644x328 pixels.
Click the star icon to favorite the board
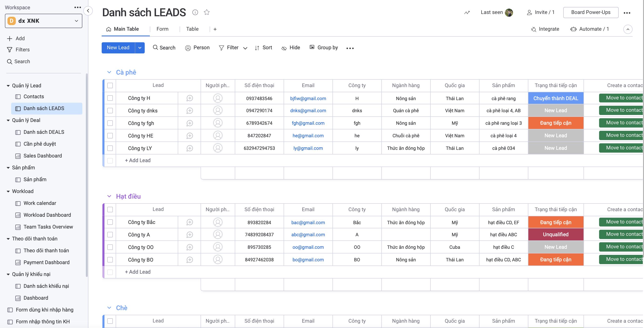point(207,12)
